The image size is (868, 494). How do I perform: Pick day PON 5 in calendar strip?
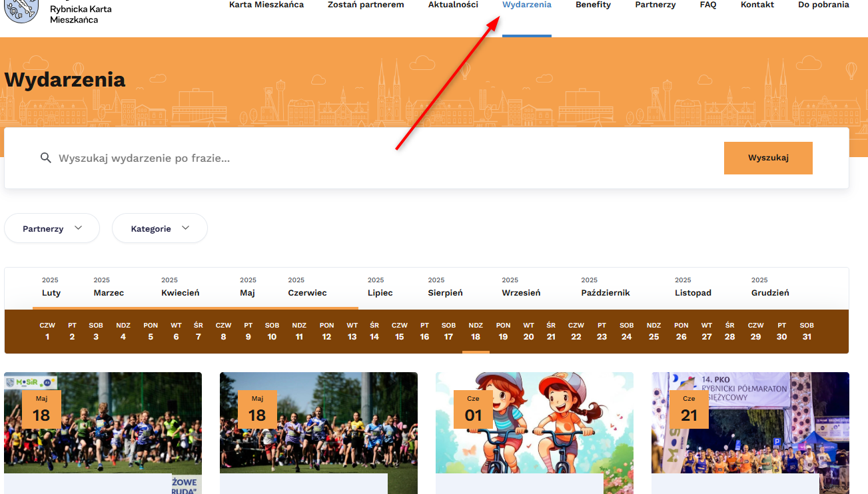coord(151,331)
